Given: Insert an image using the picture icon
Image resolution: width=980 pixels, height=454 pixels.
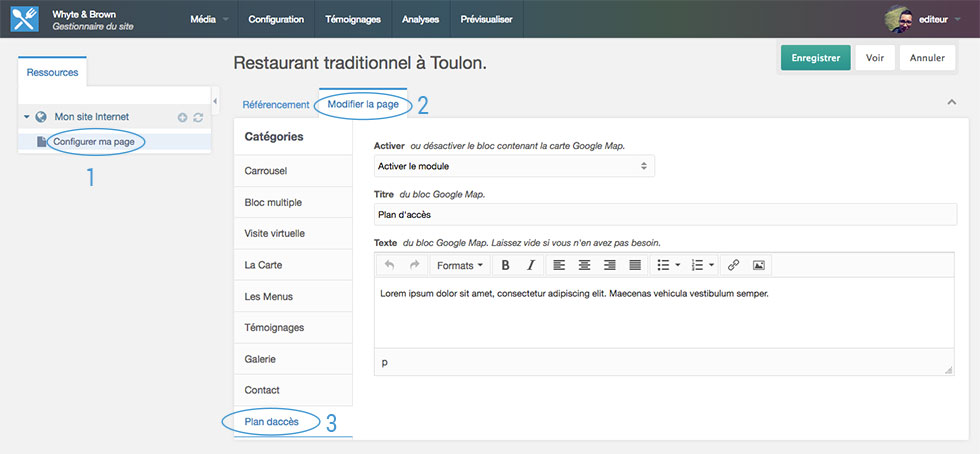Looking at the screenshot, I should click(x=759, y=265).
